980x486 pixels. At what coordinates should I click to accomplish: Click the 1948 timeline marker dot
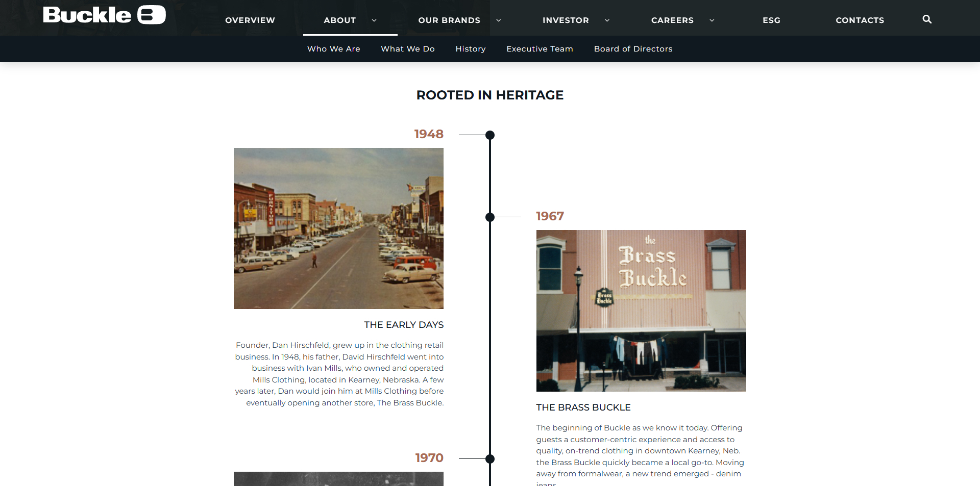(x=490, y=135)
